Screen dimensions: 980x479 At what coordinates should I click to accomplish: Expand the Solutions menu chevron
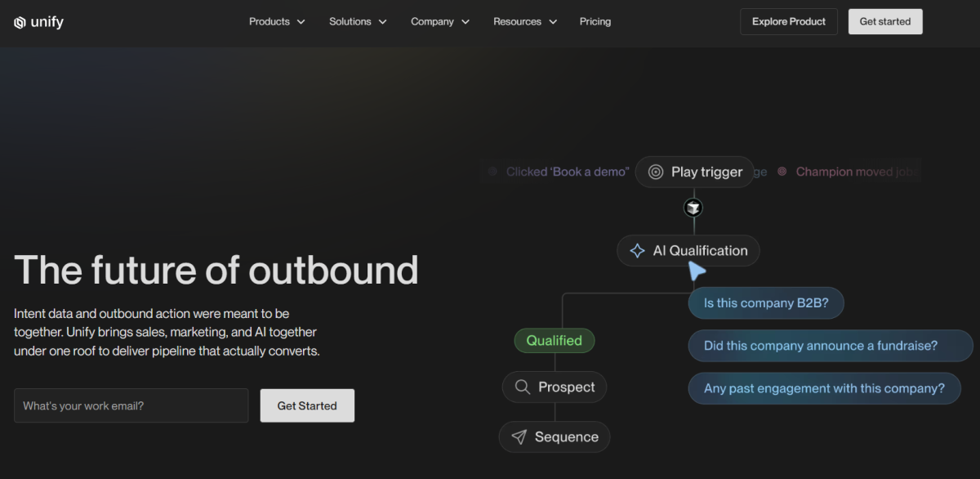382,21
